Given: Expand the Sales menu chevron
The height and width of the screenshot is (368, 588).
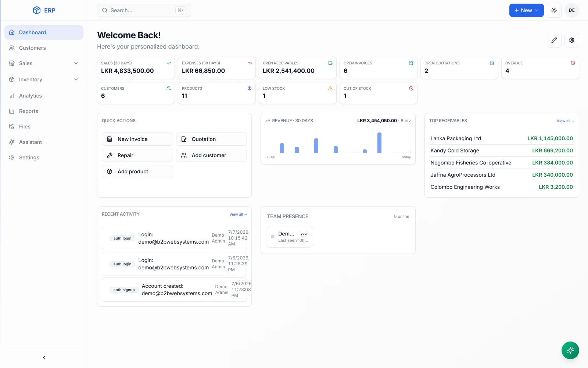Looking at the screenshot, I should click(76, 63).
